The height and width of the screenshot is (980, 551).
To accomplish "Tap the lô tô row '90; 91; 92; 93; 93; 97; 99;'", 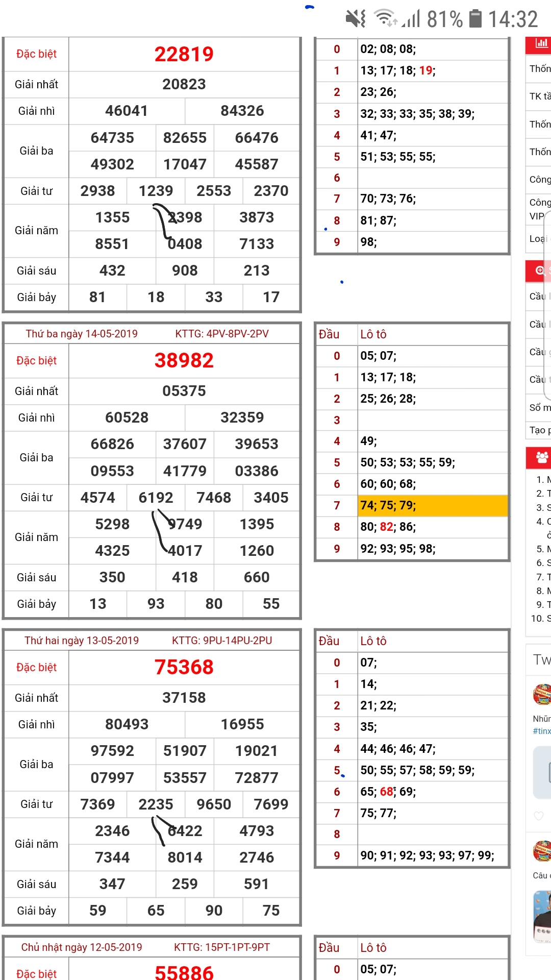I will tap(433, 855).
